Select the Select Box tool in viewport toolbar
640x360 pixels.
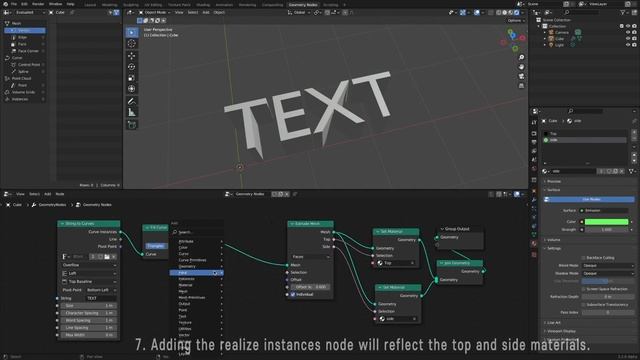click(x=131, y=32)
